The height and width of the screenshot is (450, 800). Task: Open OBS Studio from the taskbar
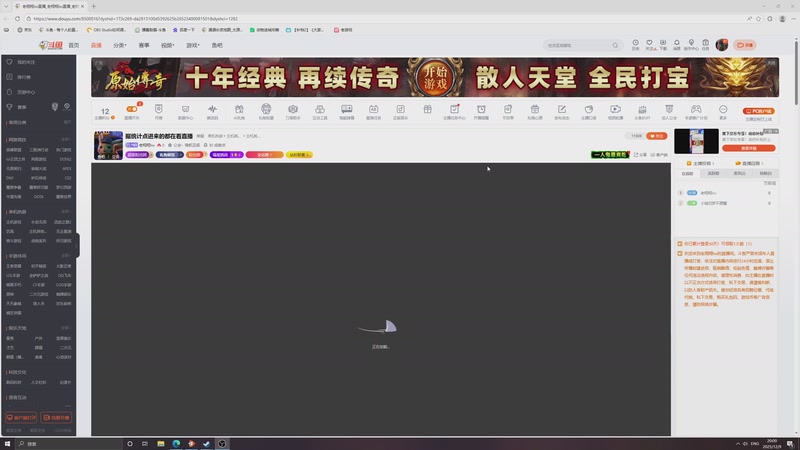(222, 444)
